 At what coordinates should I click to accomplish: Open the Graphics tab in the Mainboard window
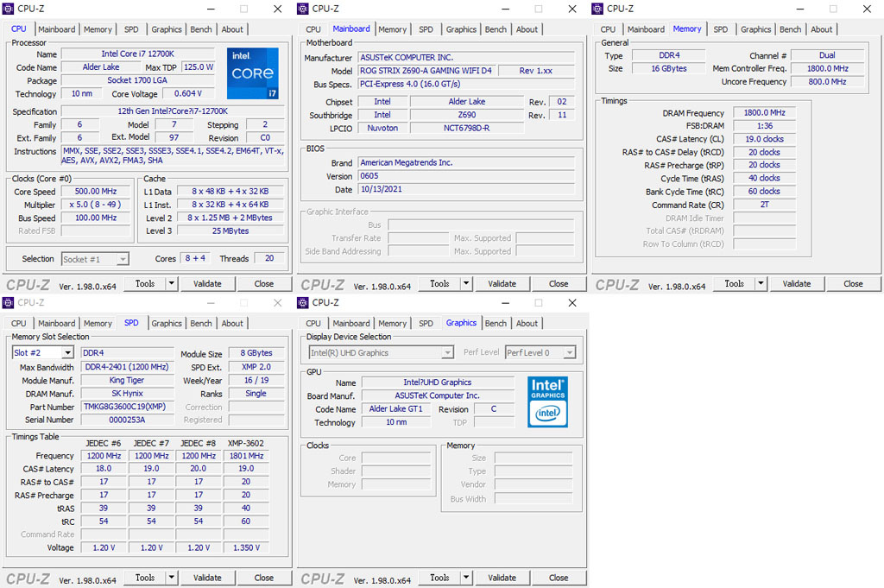pyautogui.click(x=461, y=29)
